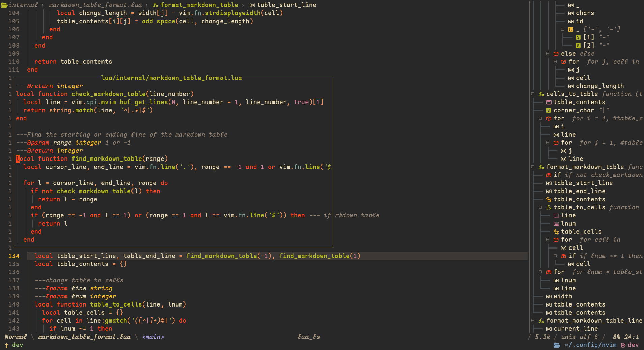
Task: Click the variable icon beside 'chars' in outline
Action: 571,13
